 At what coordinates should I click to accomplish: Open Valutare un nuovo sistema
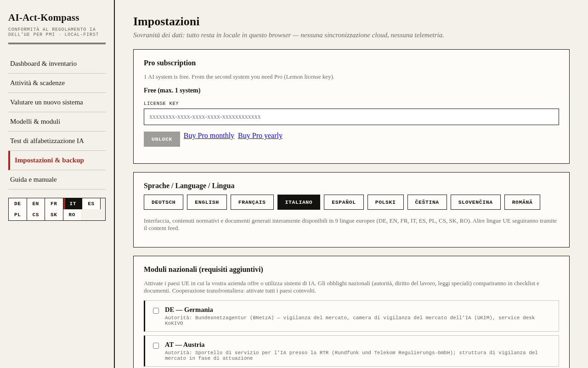pos(57,102)
